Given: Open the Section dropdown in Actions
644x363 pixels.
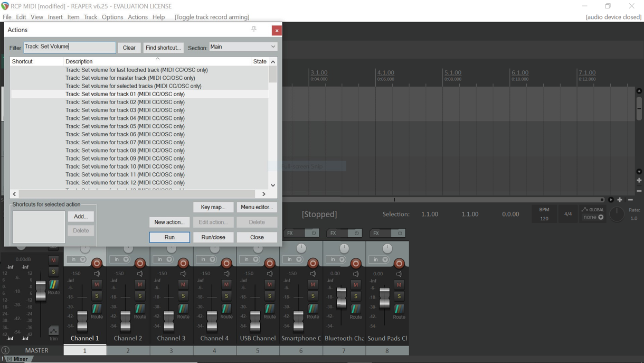Looking at the screenshot, I should tap(243, 47).
